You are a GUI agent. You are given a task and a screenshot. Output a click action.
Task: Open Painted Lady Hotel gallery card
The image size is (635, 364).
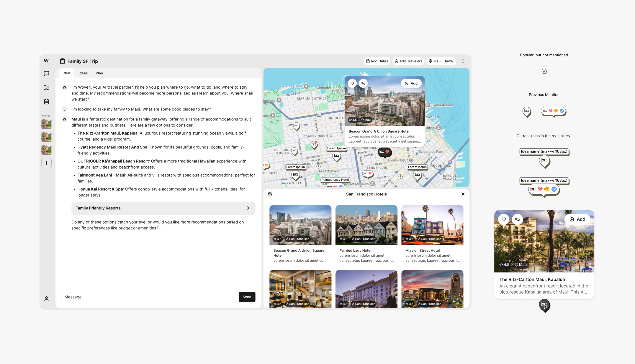(366, 234)
